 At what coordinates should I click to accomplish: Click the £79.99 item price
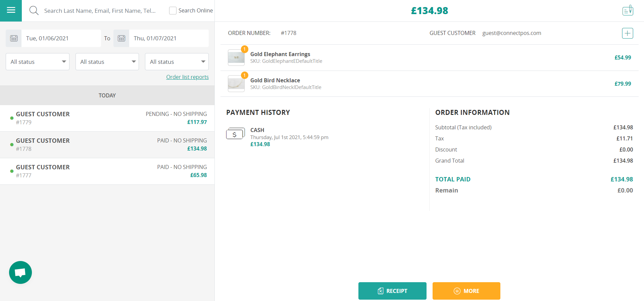tap(623, 84)
